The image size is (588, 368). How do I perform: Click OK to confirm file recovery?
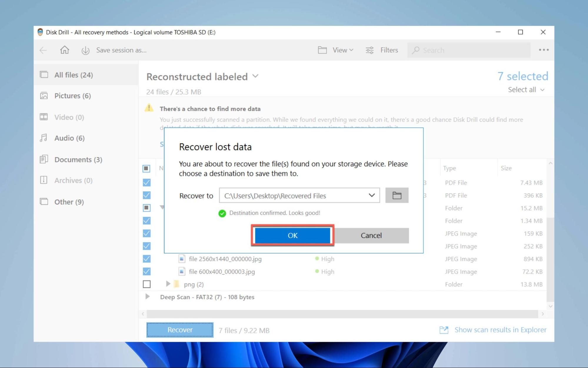coord(292,235)
